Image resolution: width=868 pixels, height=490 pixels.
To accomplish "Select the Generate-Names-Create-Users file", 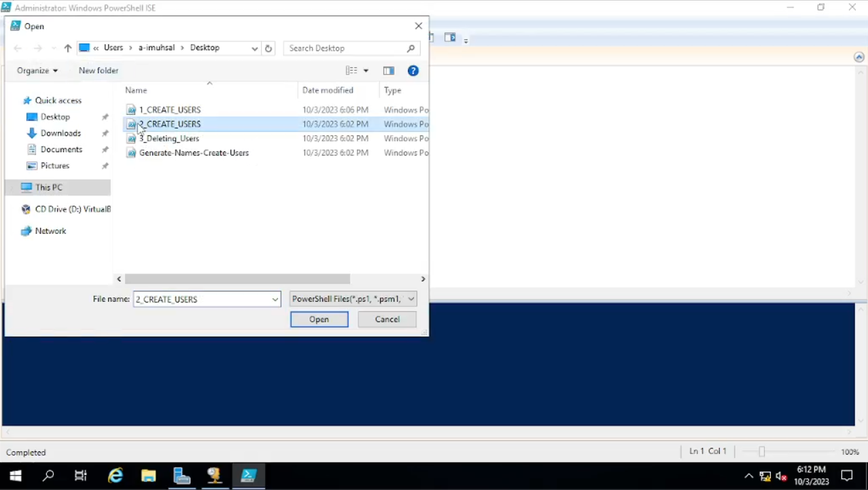I will pos(194,153).
